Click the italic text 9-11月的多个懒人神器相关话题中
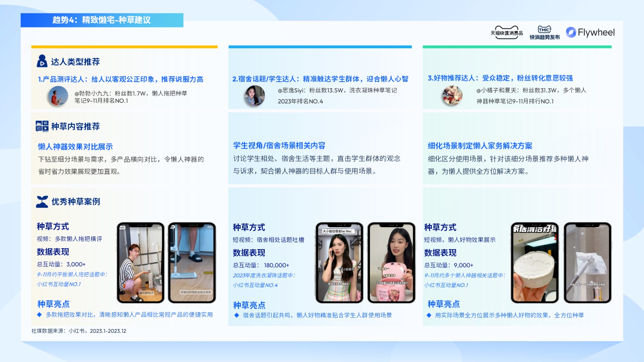The image size is (644, 362). point(465,275)
